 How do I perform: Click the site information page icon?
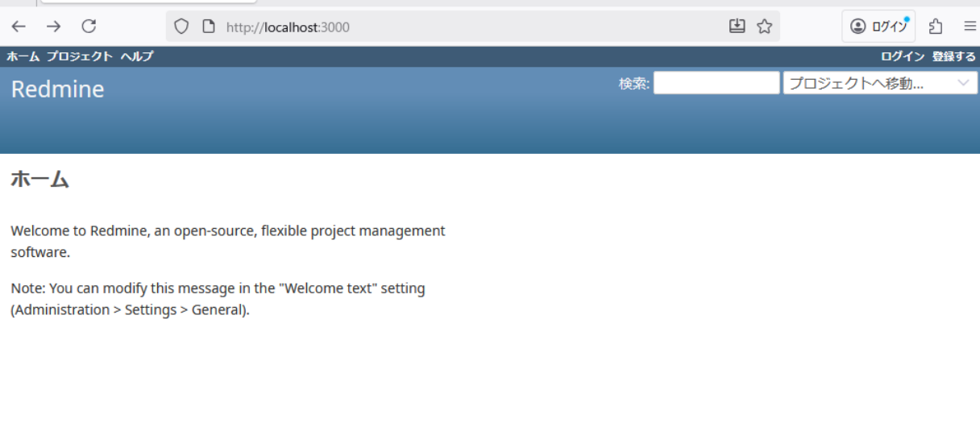click(208, 27)
